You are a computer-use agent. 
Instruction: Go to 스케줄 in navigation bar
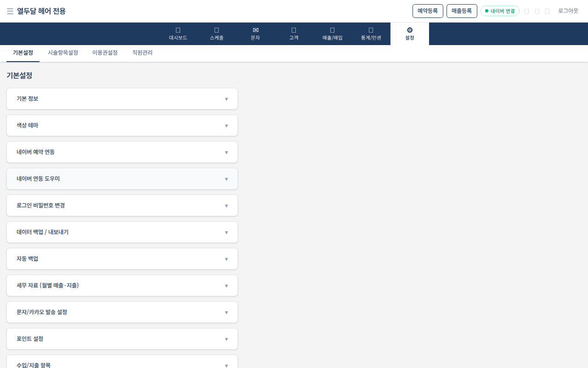pos(217,34)
